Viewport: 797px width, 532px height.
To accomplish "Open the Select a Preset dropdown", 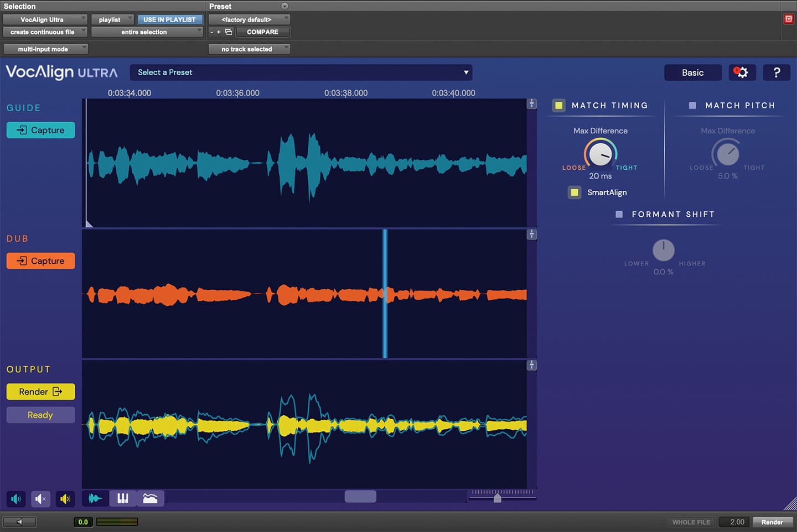I will tap(301, 72).
